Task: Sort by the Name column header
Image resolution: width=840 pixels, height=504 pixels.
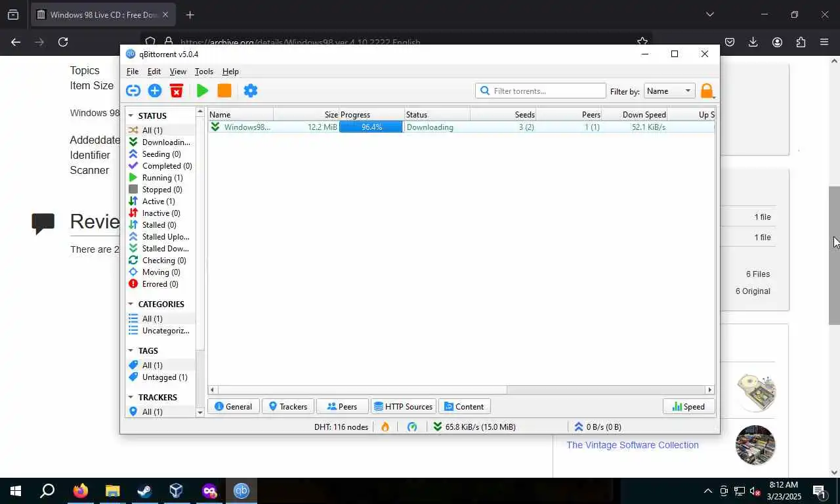Action: click(240, 114)
